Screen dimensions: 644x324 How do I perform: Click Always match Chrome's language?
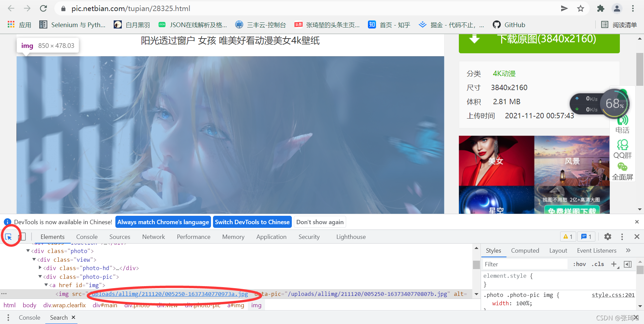(x=163, y=222)
